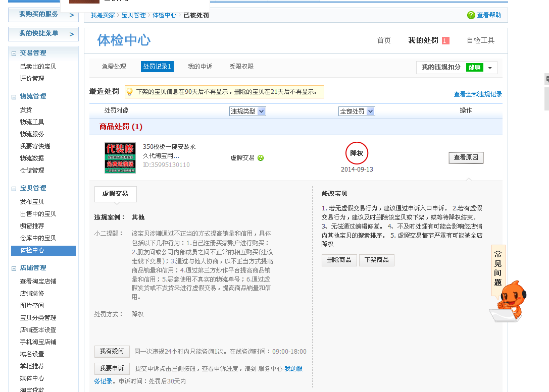Open the 查看帮助 link
This screenshot has width=549, height=392.
[489, 15]
